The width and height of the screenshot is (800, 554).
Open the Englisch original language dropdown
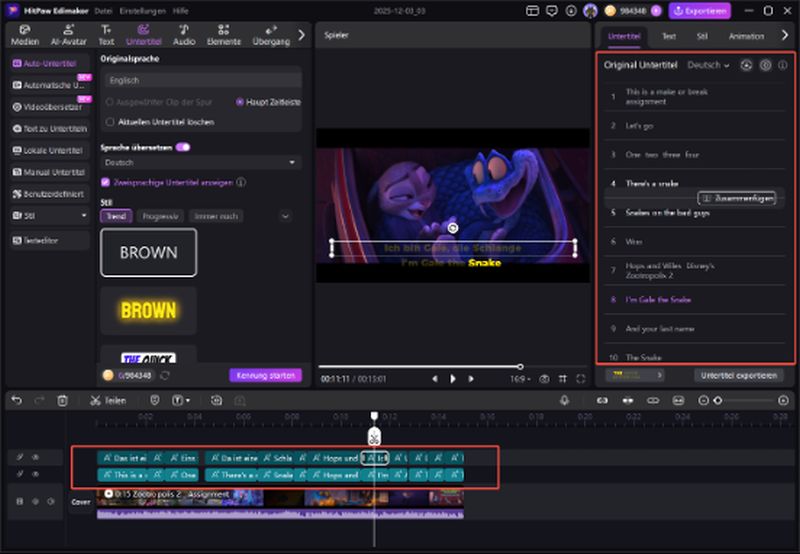tap(200, 80)
